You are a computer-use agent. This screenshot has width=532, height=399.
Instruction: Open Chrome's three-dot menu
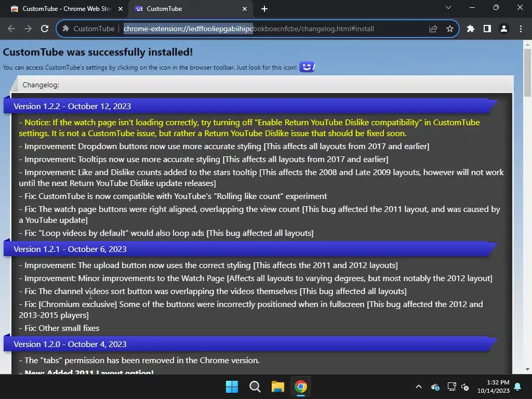pyautogui.click(x=521, y=29)
